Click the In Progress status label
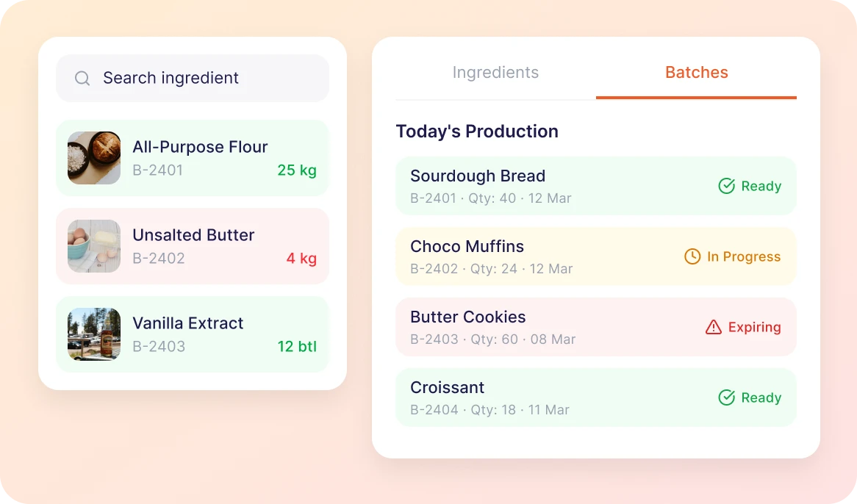 (744, 256)
